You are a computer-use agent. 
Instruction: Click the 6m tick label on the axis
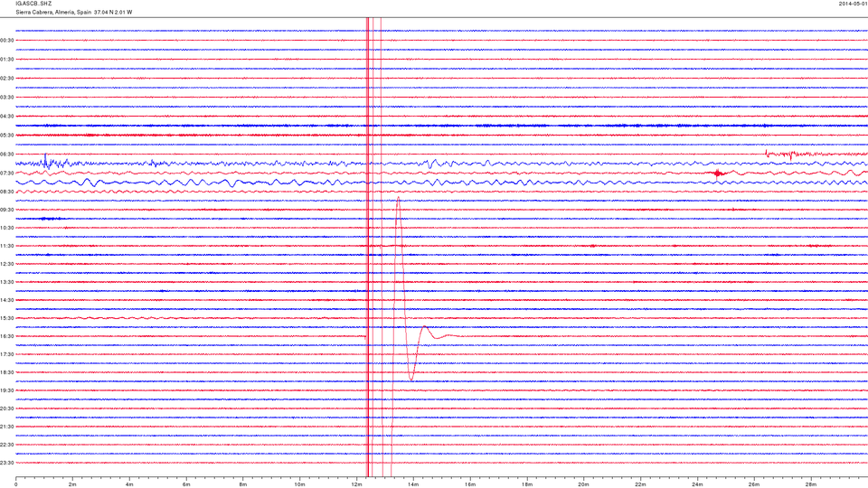186,484
